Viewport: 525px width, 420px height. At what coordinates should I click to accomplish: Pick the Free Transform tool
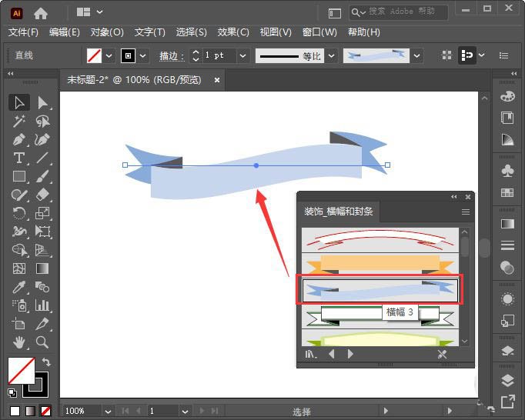tap(42, 232)
